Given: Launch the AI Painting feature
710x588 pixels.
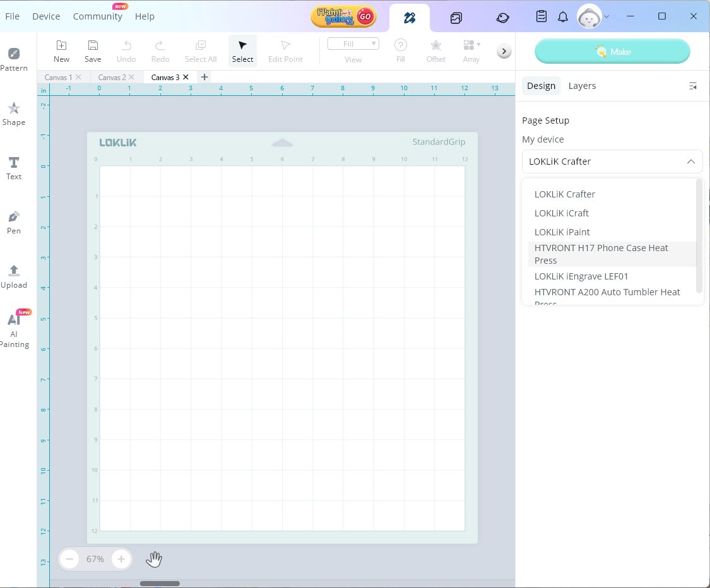Looking at the screenshot, I should tap(15, 330).
